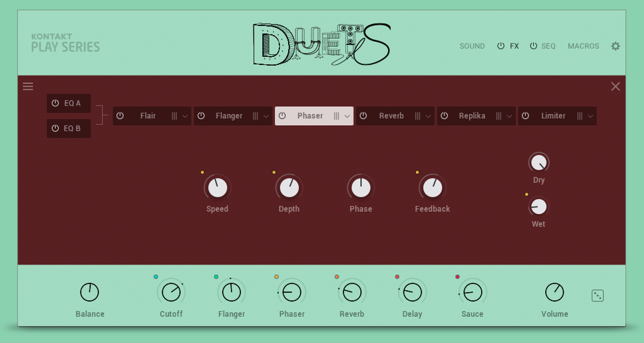The height and width of the screenshot is (343, 644).
Task: Toggle Phaser effect power
Action: click(282, 116)
